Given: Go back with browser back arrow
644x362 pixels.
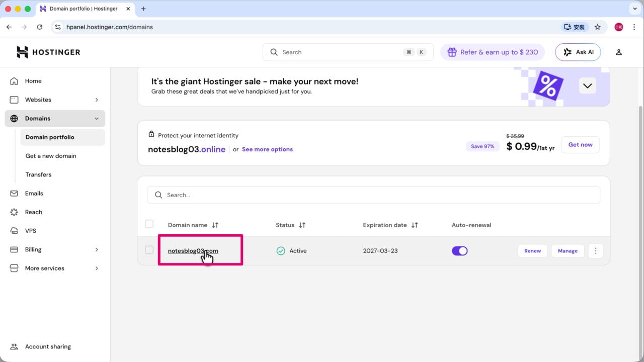Looking at the screenshot, I should tap(9, 27).
